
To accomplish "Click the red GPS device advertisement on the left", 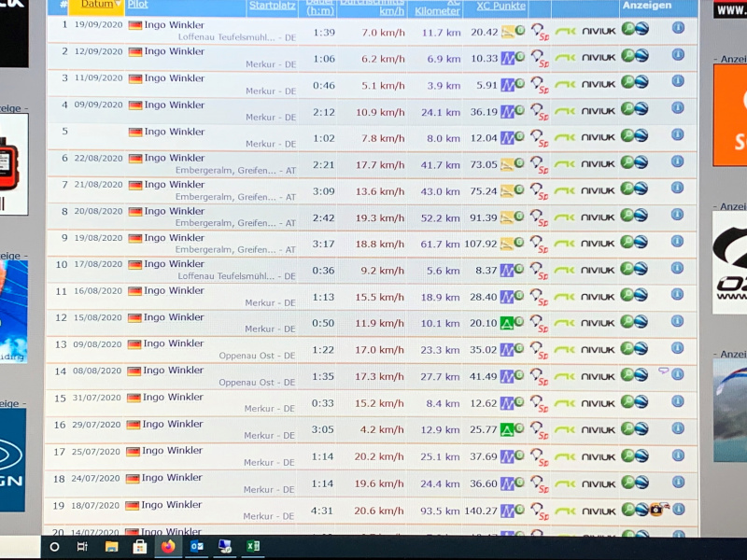I will tap(13, 164).
